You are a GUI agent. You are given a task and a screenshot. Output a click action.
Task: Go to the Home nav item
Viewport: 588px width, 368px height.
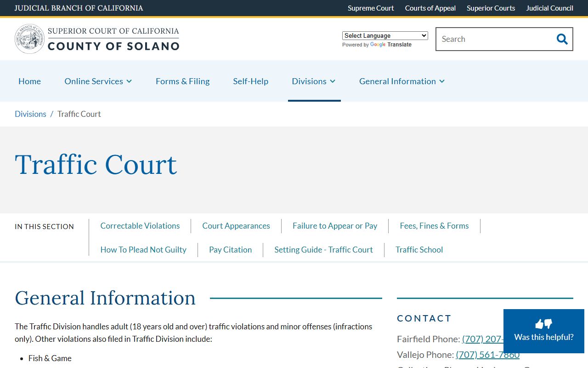tap(29, 81)
